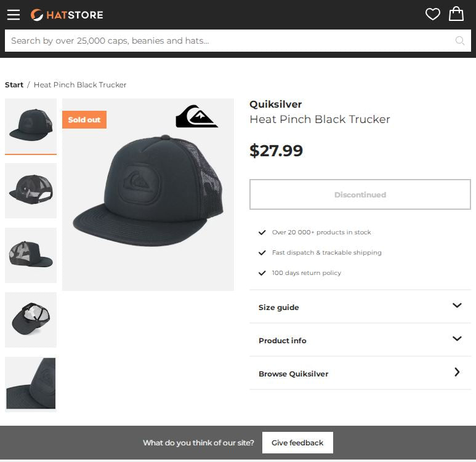Click the Give feedback button
Image resolution: width=476 pixels, height=462 pixels.
click(x=297, y=443)
